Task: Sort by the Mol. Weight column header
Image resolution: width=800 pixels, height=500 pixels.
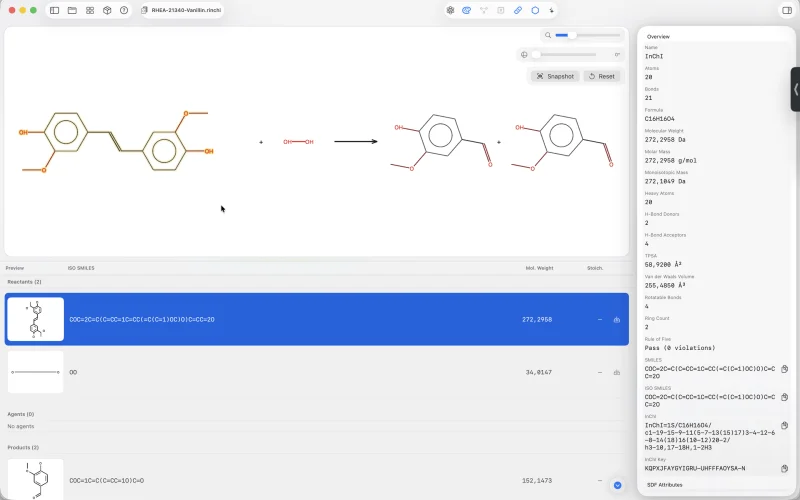Action: pyautogui.click(x=539, y=268)
